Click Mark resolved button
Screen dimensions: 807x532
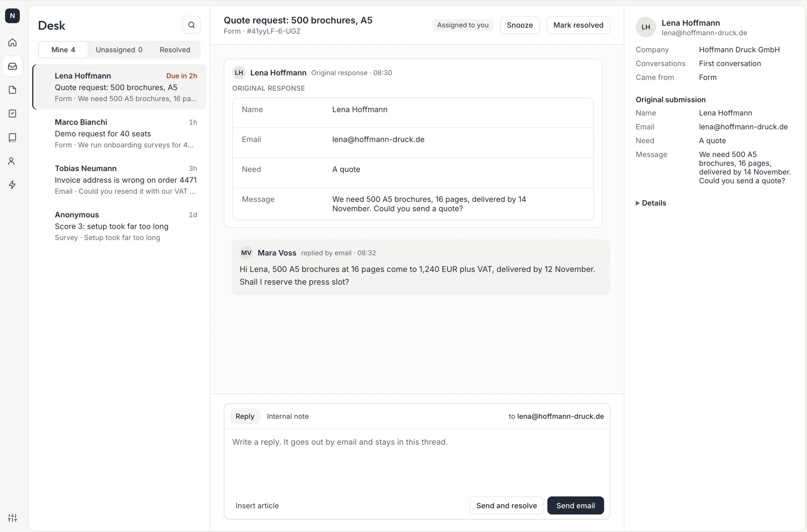click(x=578, y=25)
